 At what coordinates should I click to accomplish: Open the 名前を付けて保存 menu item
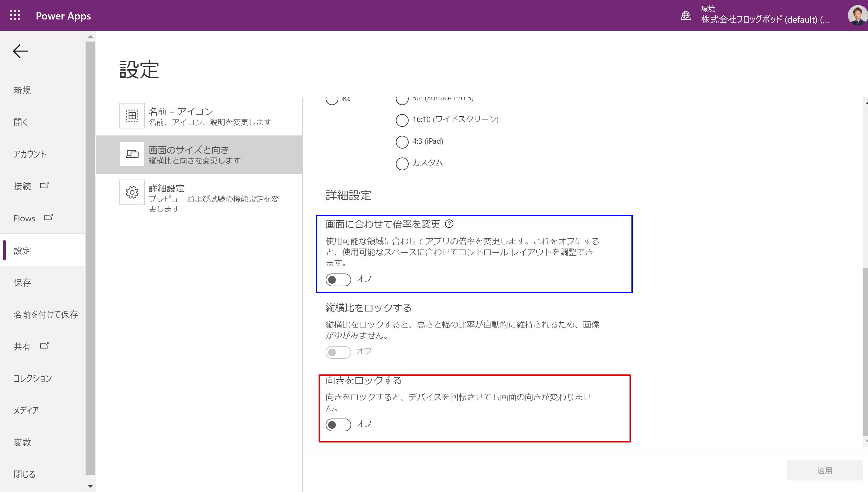click(x=46, y=314)
